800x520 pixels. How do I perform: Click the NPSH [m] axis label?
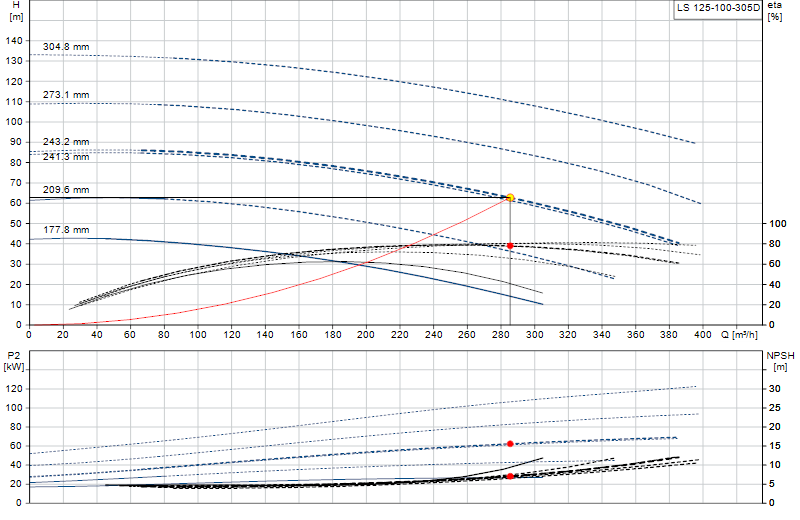[780, 361]
